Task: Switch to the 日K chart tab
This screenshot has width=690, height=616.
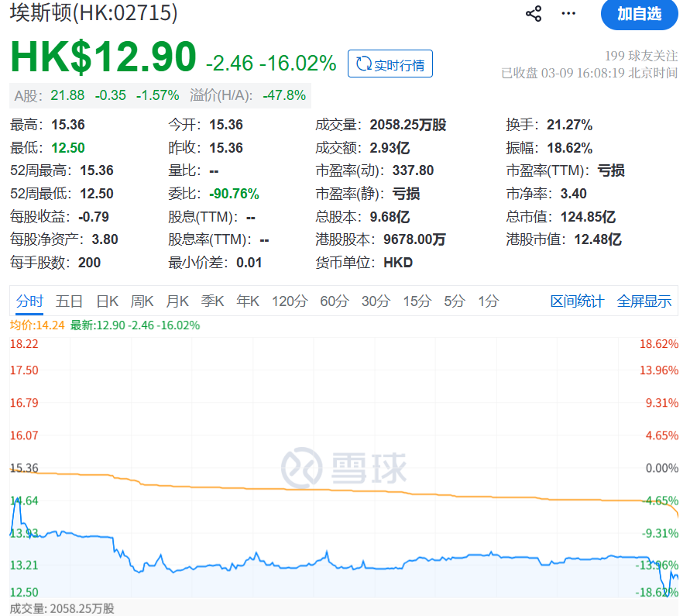Action: click(x=107, y=301)
